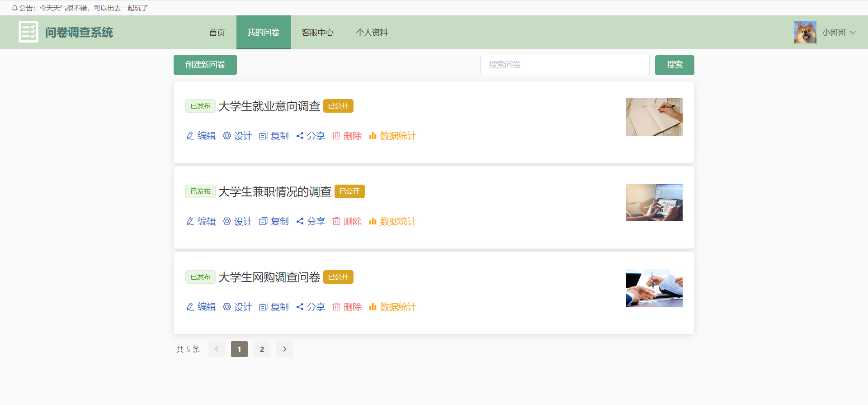Click the tablet thumbnail of 大学生兼职情况的调查
Image resolution: width=868 pixels, height=405 pixels.
click(654, 202)
